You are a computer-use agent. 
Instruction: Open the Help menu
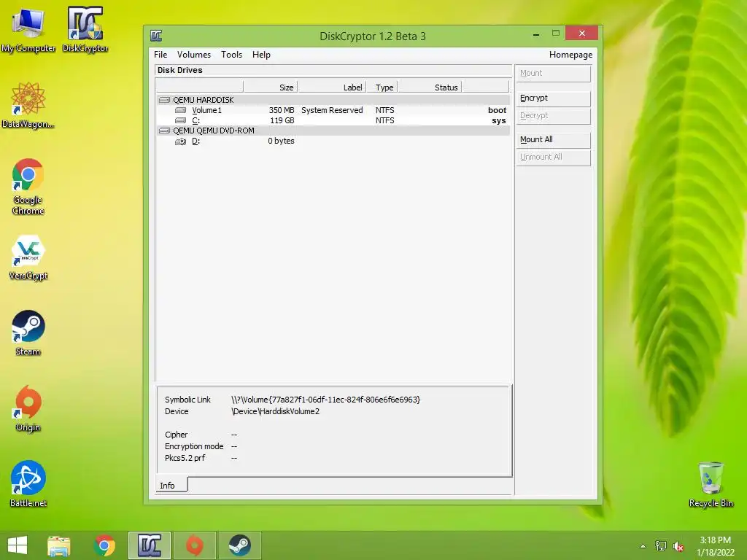pyautogui.click(x=261, y=55)
